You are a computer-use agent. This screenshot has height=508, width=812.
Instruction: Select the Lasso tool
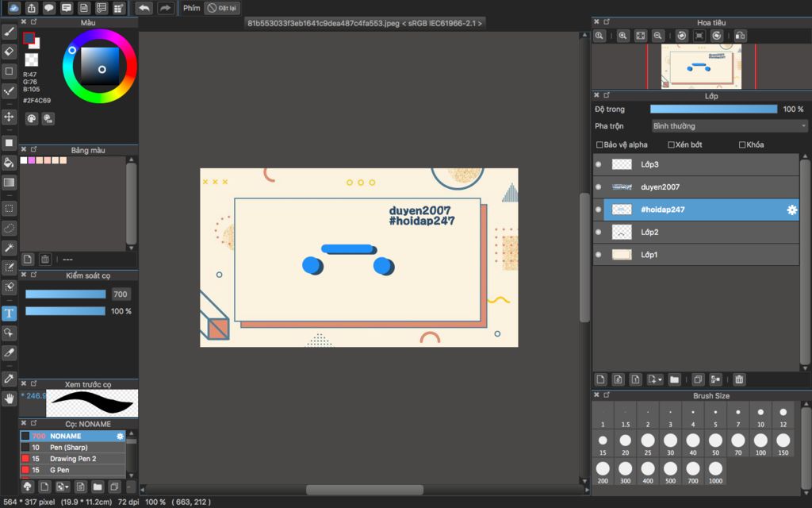click(x=9, y=228)
